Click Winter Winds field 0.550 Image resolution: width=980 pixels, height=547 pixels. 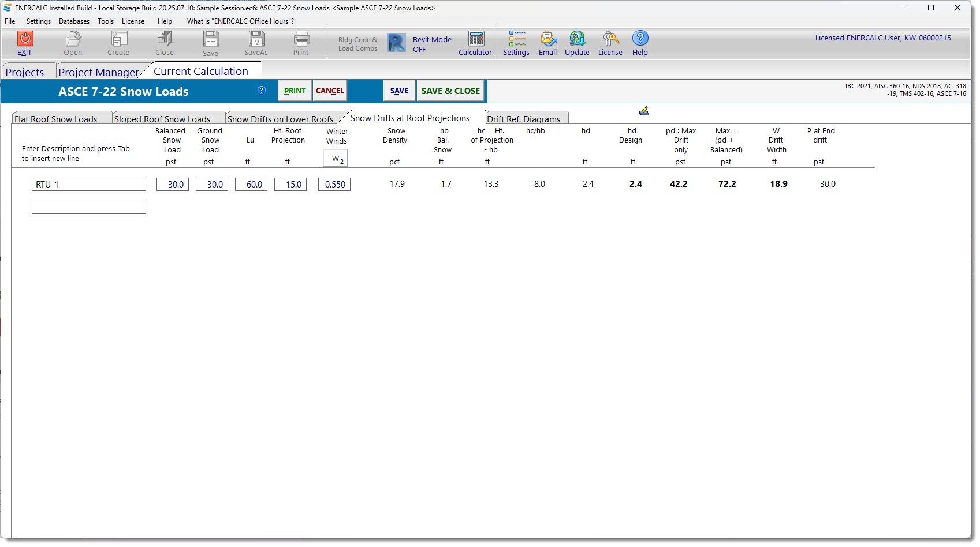[334, 185]
